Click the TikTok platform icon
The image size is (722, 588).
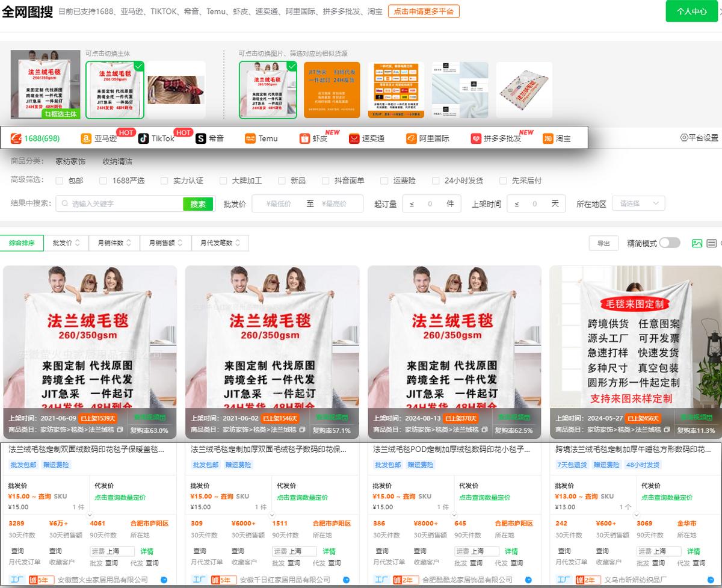click(143, 138)
